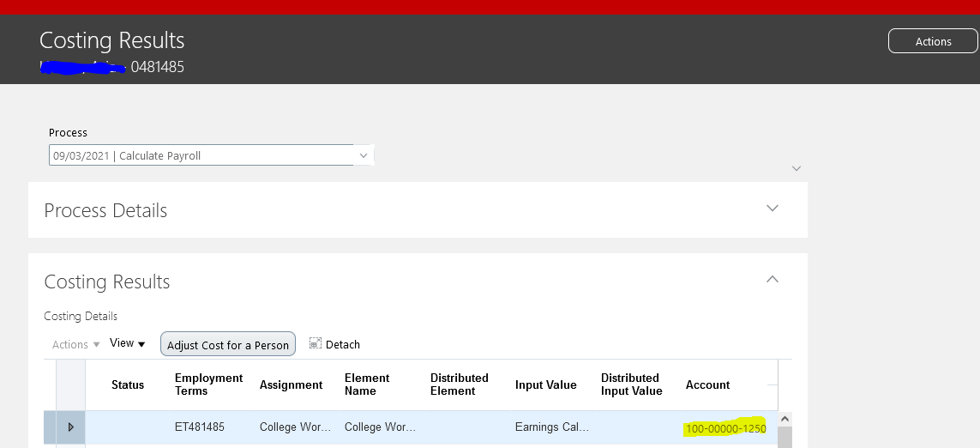Click the small chevron below Process field

[x=796, y=168]
